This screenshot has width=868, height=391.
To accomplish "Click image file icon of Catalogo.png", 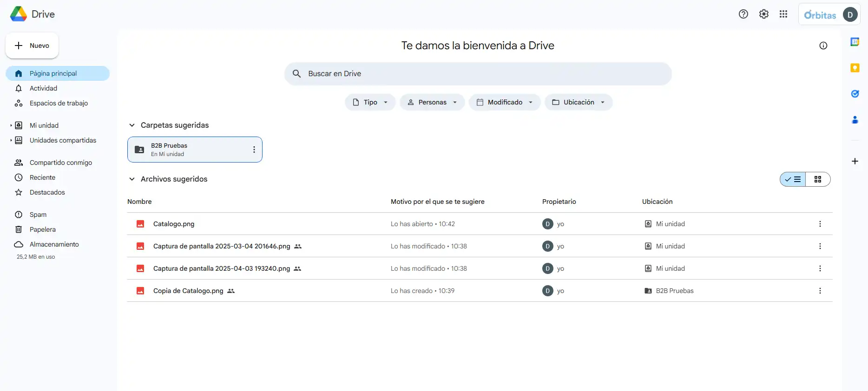I will 140,224.
